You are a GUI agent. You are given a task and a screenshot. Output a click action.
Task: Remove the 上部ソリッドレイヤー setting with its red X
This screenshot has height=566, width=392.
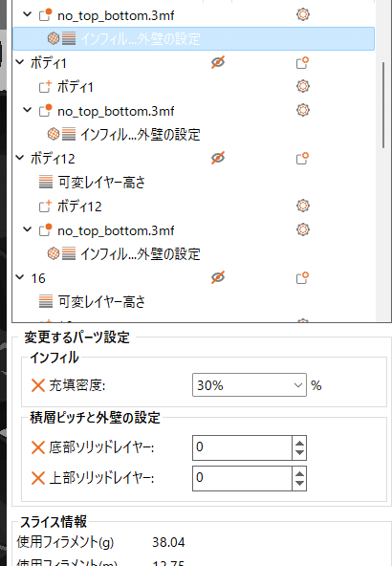coord(38,478)
